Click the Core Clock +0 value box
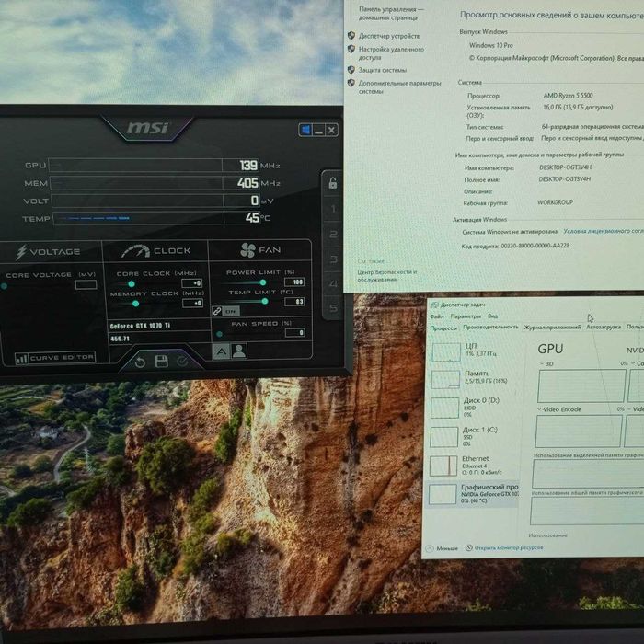 (x=192, y=283)
